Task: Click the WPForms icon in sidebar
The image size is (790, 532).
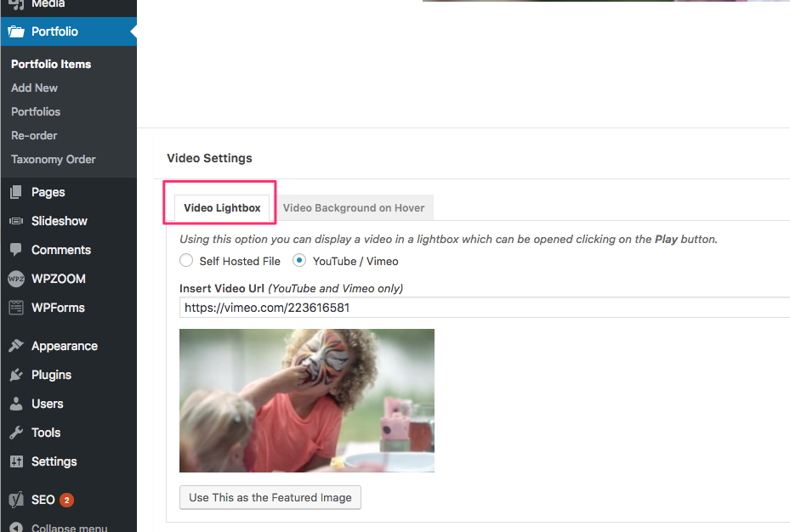Action: coord(16,308)
